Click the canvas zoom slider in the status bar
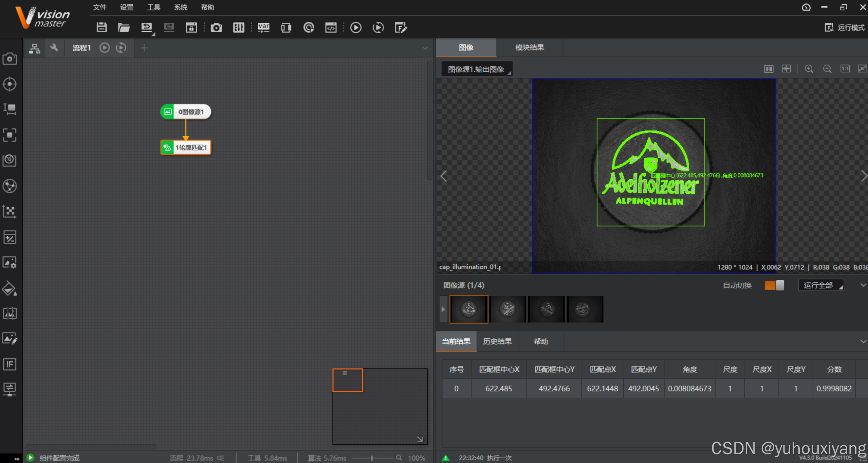 point(372,458)
